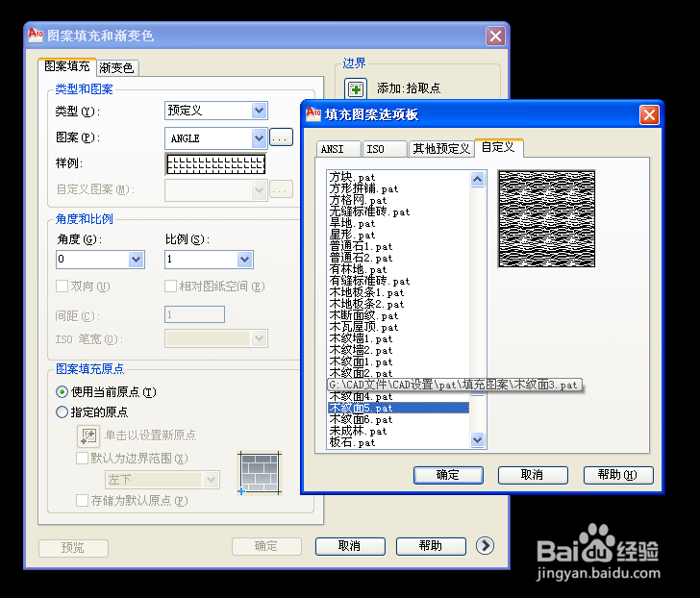The width and height of the screenshot is (700, 598).
Task: Select 星形.pat in the list
Action: (x=352, y=235)
